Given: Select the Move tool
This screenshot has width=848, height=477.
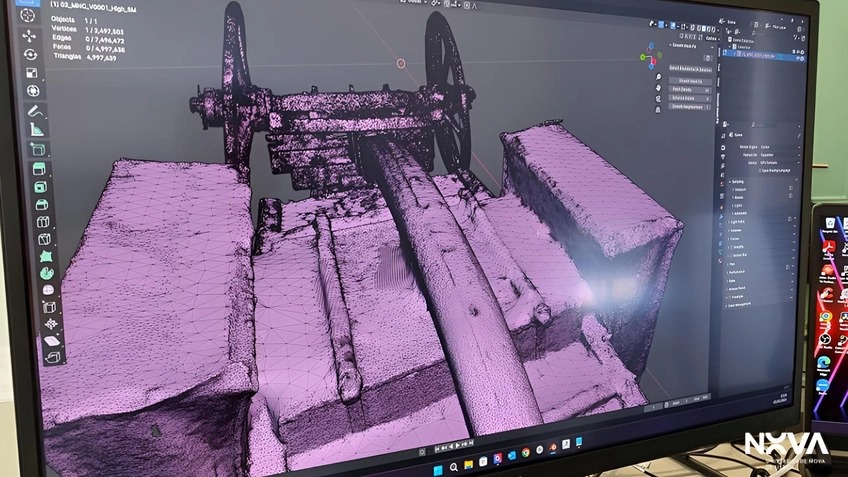Looking at the screenshot, I should point(28,35).
